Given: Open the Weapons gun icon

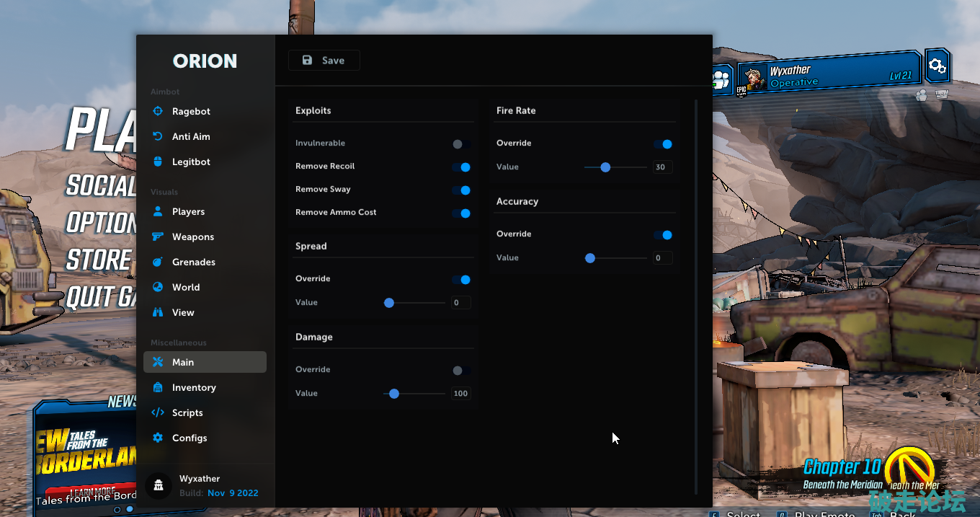Looking at the screenshot, I should click(158, 237).
